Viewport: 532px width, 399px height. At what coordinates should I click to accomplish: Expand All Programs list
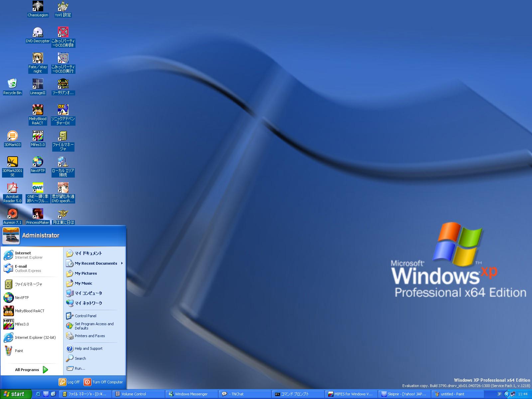click(x=32, y=370)
